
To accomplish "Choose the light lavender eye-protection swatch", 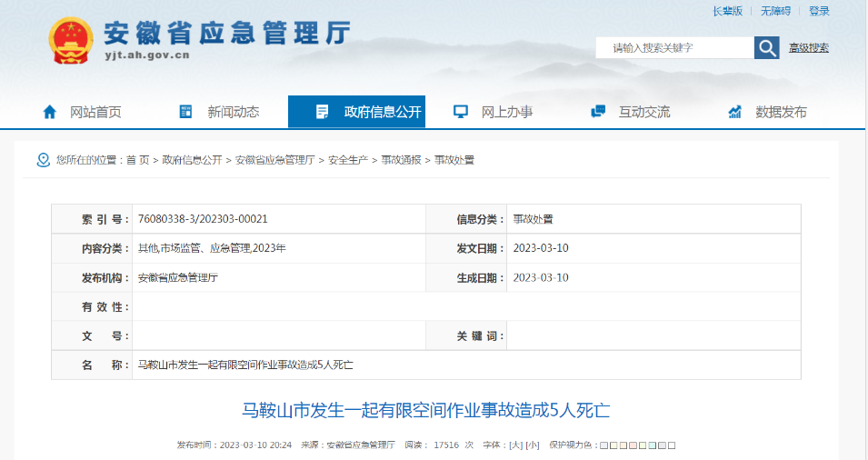I will click(604, 445).
